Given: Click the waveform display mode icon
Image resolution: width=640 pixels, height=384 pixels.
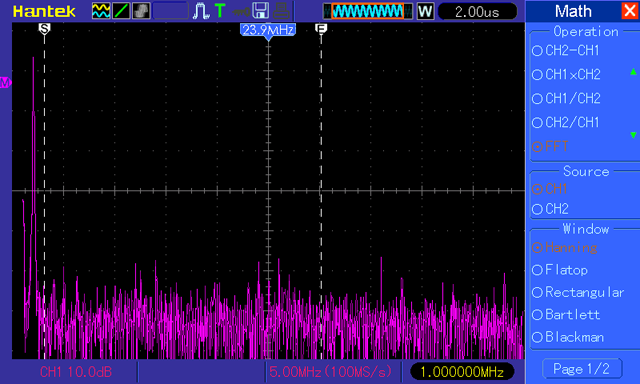Looking at the screenshot, I should pos(101,11).
